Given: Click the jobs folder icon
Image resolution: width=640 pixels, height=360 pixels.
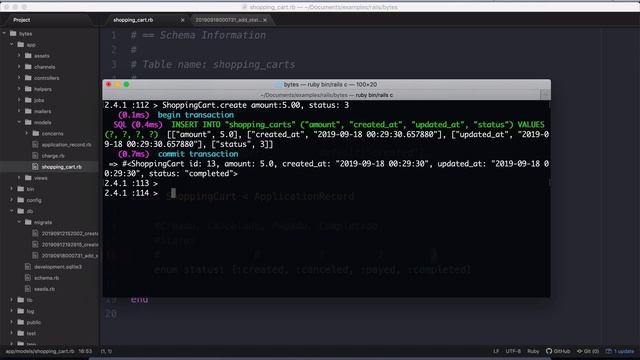Looking at the screenshot, I should pos(28,100).
